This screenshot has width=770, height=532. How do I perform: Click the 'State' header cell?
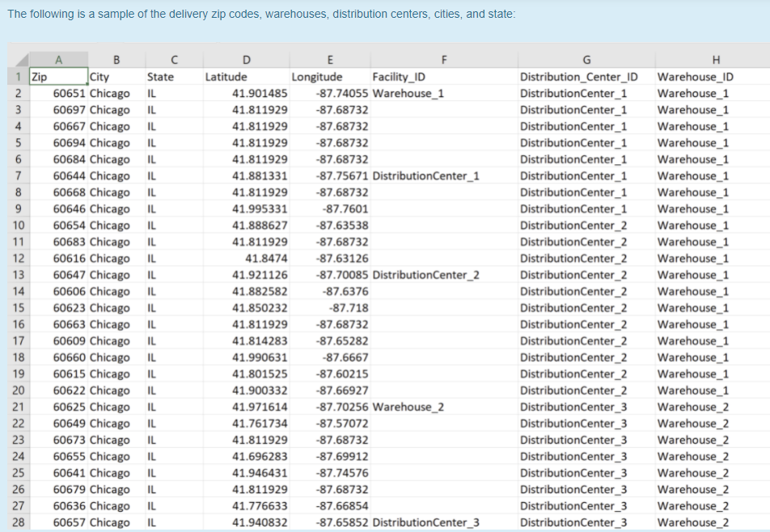pyautogui.click(x=174, y=77)
